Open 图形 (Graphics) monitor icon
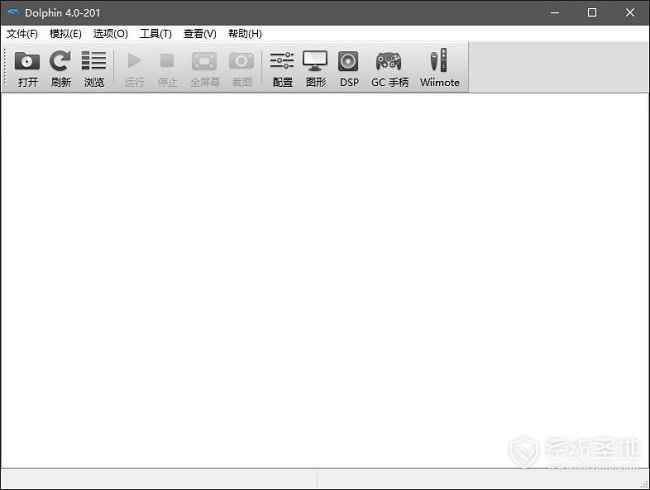This screenshot has width=650, height=490. click(x=315, y=61)
